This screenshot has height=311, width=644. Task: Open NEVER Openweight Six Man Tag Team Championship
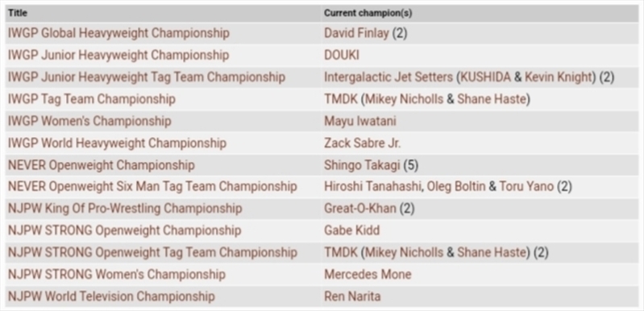tap(152, 187)
